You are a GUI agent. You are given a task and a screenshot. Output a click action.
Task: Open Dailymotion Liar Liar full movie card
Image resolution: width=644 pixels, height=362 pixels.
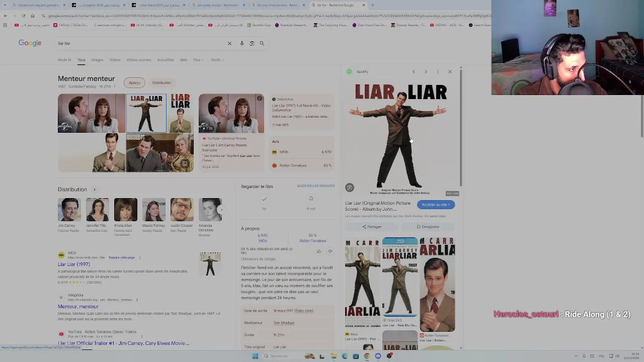point(301,112)
